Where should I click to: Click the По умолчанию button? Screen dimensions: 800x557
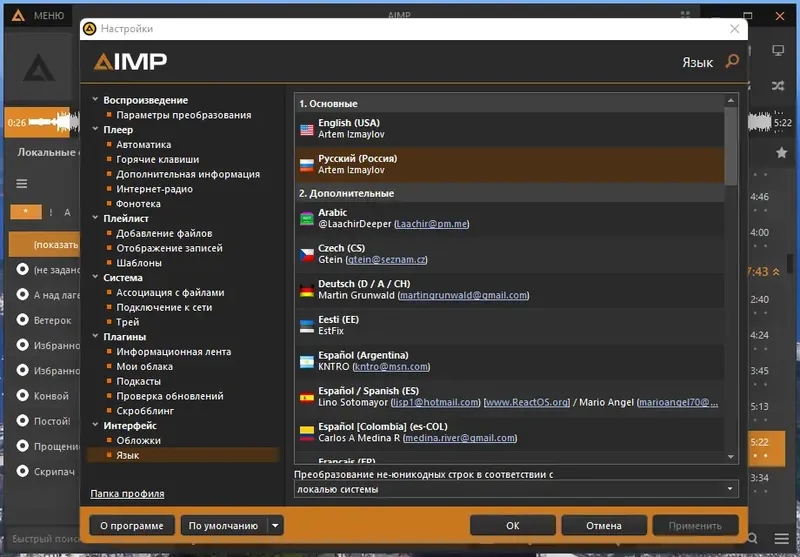tap(224, 525)
